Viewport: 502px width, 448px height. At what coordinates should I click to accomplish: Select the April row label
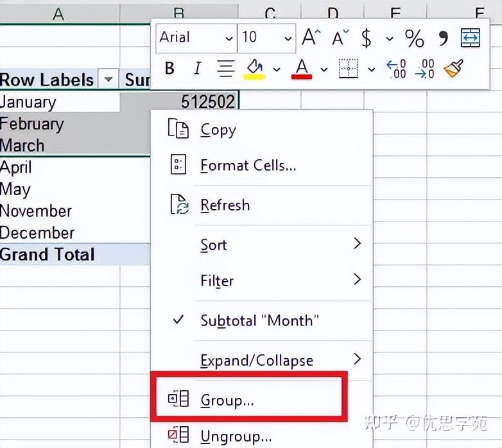[x=60, y=168]
